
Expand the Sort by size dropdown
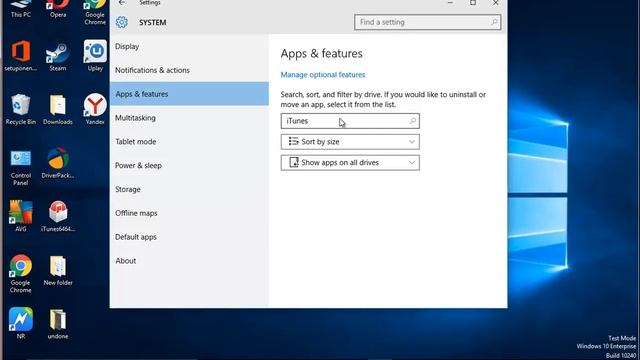coord(350,142)
